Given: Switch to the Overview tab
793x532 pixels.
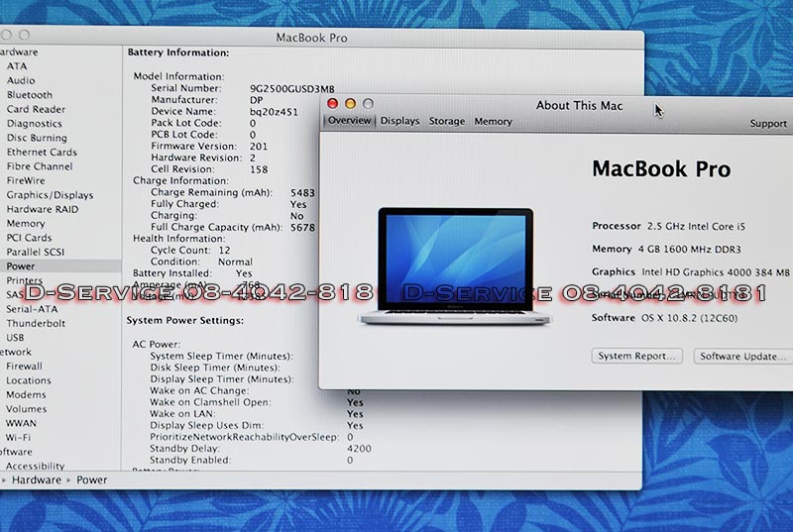Looking at the screenshot, I should 349,121.
